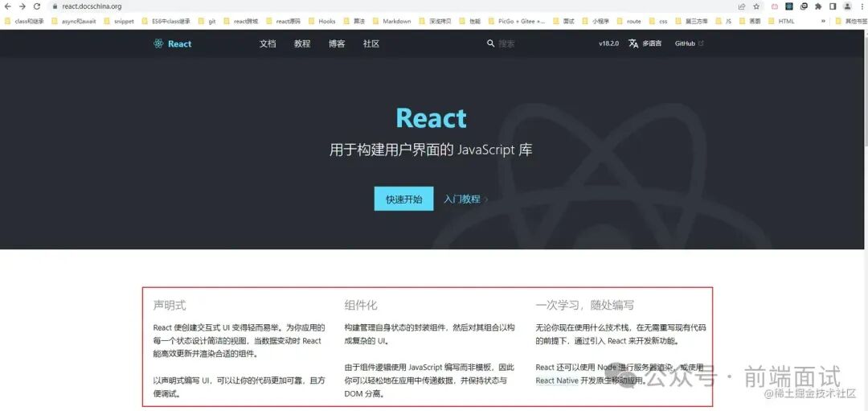868x411 pixels.
Task: Toggle the browser side panel icon
Action: (833, 6)
